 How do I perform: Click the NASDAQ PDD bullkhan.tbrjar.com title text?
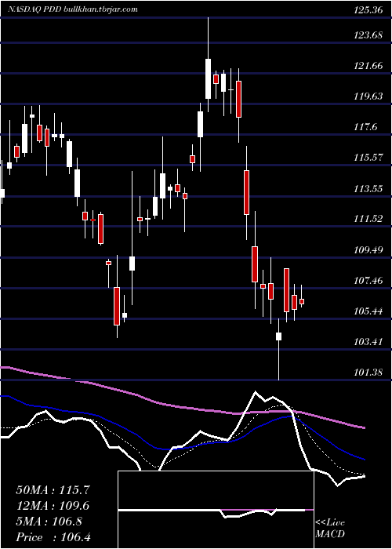click(x=72, y=9)
